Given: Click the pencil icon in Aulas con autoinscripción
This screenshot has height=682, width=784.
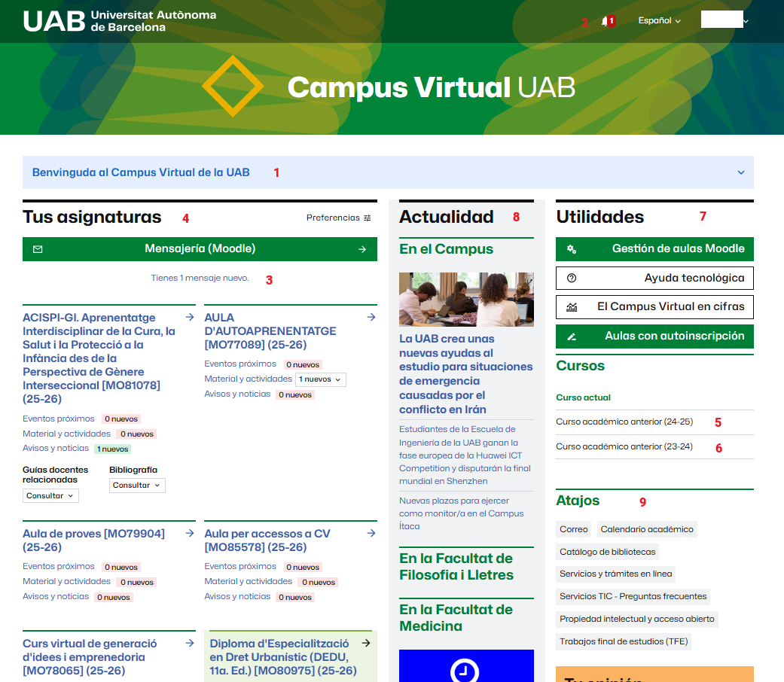Looking at the screenshot, I should click(572, 336).
